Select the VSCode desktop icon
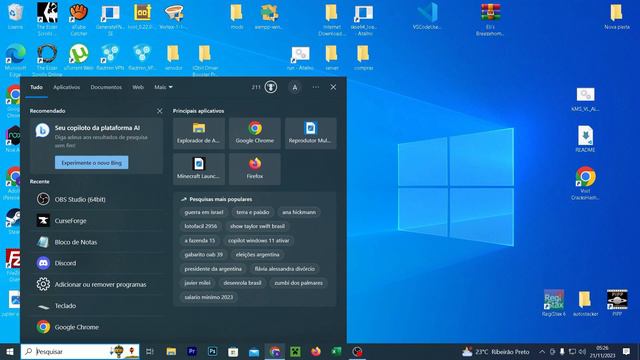 (427, 16)
